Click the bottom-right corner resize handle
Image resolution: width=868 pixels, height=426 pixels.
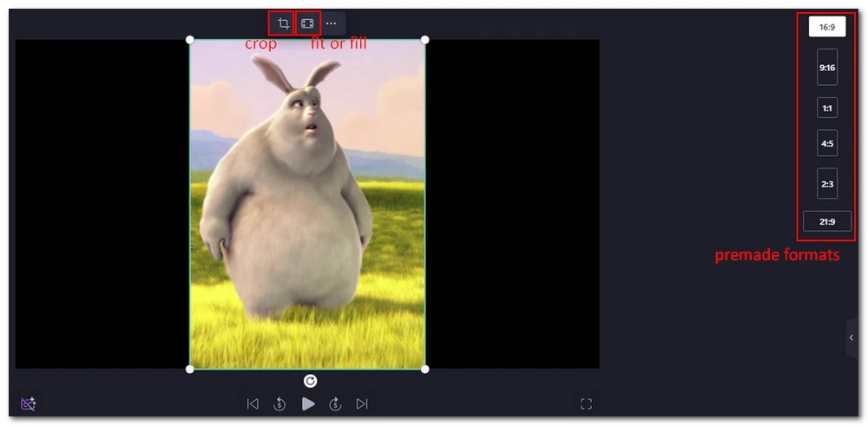(x=425, y=369)
